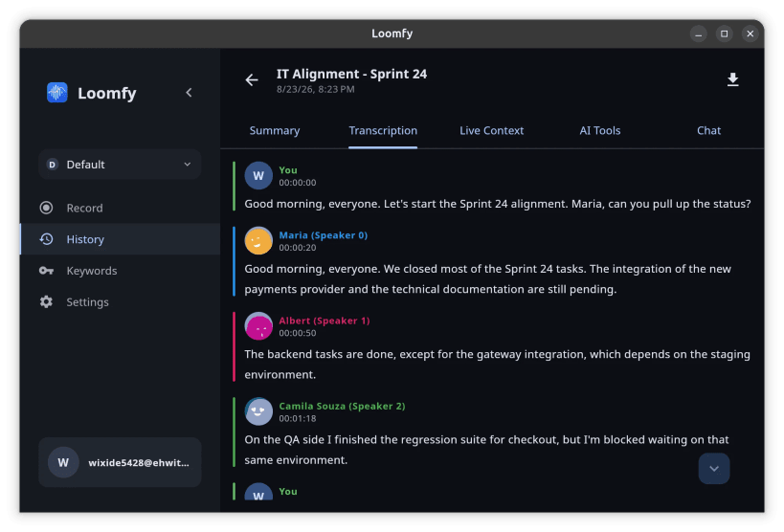Open Settings via the gear icon
784x532 pixels.
47,302
